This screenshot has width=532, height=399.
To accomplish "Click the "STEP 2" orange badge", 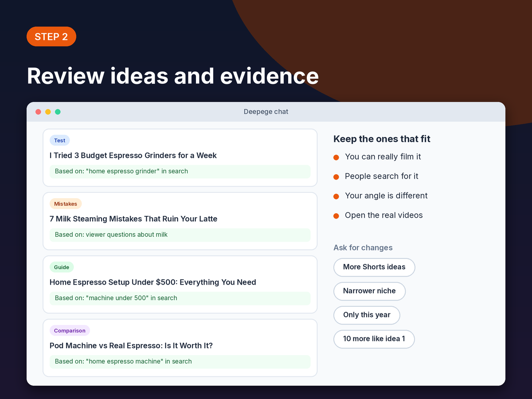I will click(51, 37).
